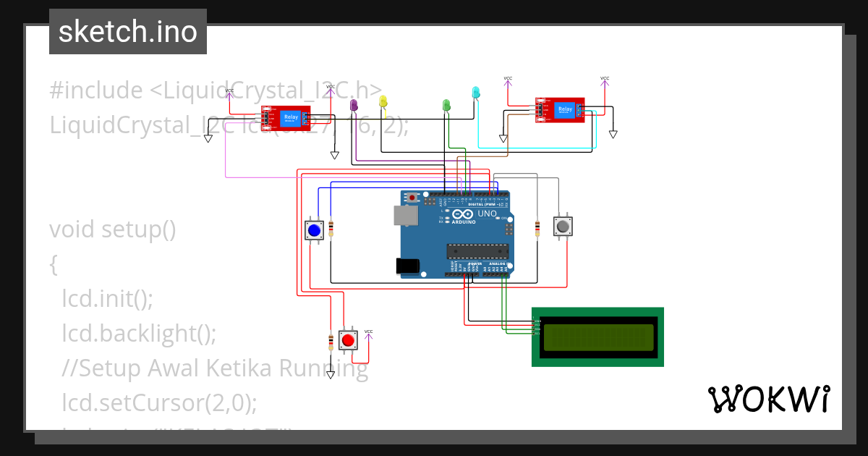Click the Wokwi logo
This screenshot has height=456, width=868.
pos(770,398)
